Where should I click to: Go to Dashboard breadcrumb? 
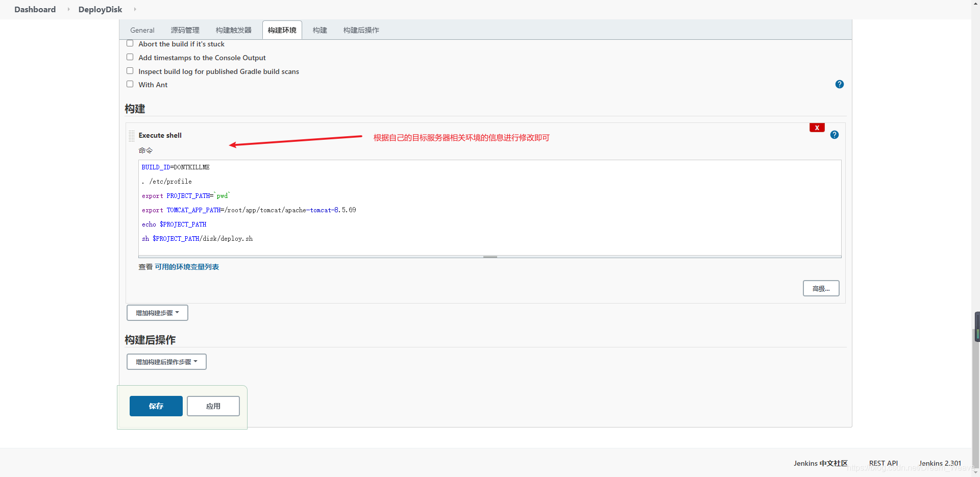35,9
